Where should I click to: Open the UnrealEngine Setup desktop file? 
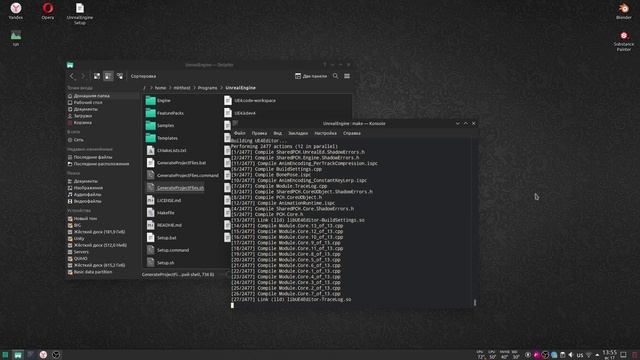(x=80, y=13)
